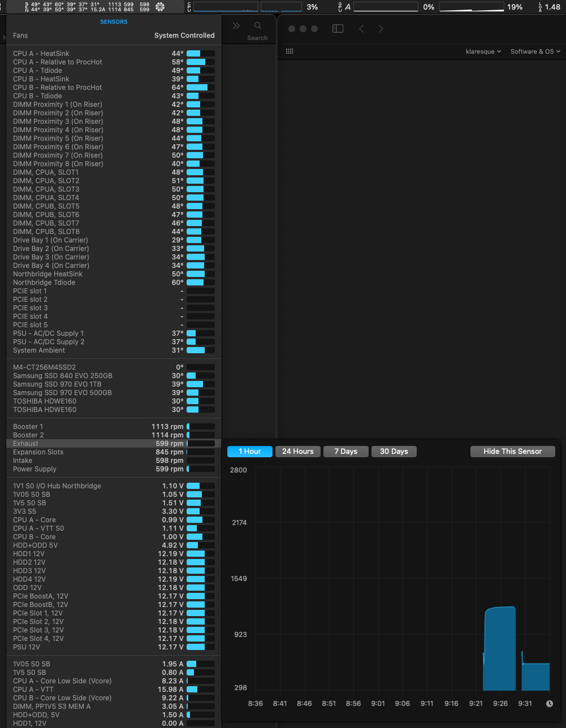Open the GPU 0% menu bar item
Image resolution: width=566 pixels, height=728 pixels.
click(386, 7)
